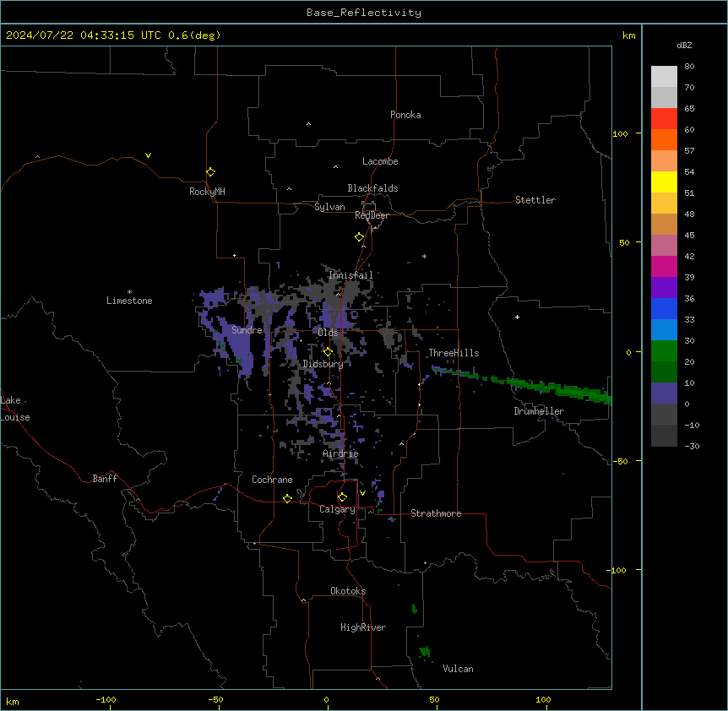
Task: Select the Strathmore label
Action: 436,513
